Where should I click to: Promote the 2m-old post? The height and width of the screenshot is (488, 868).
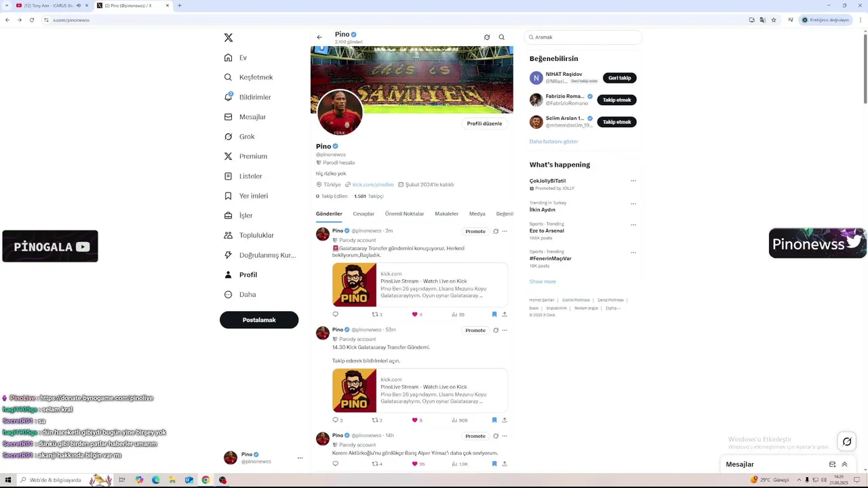(475, 231)
